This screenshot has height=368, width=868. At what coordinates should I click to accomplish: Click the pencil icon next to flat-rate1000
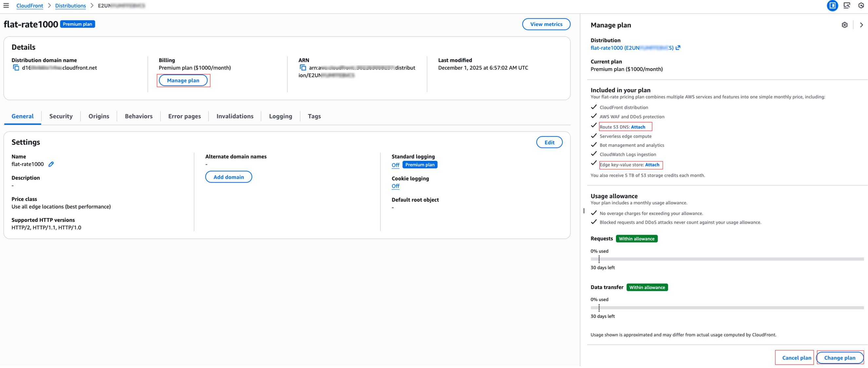[51, 164]
